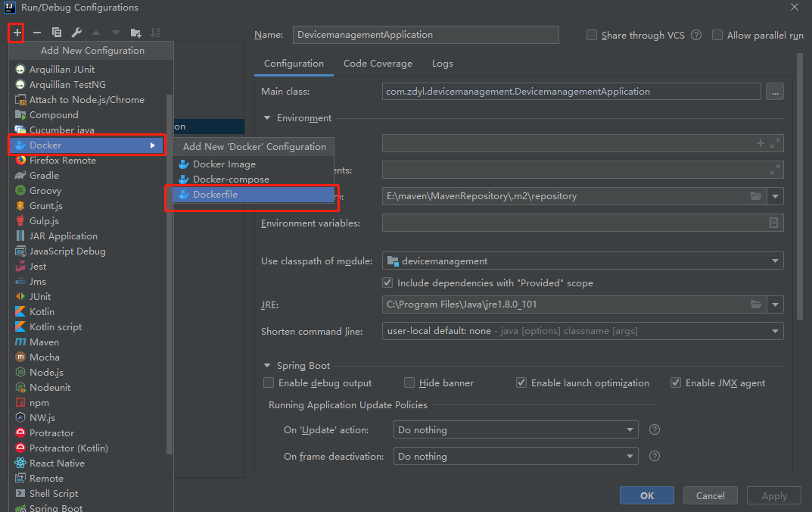Screen dimensions: 812x512
Task: Click the Copy Configuration icon
Action: click(x=57, y=33)
